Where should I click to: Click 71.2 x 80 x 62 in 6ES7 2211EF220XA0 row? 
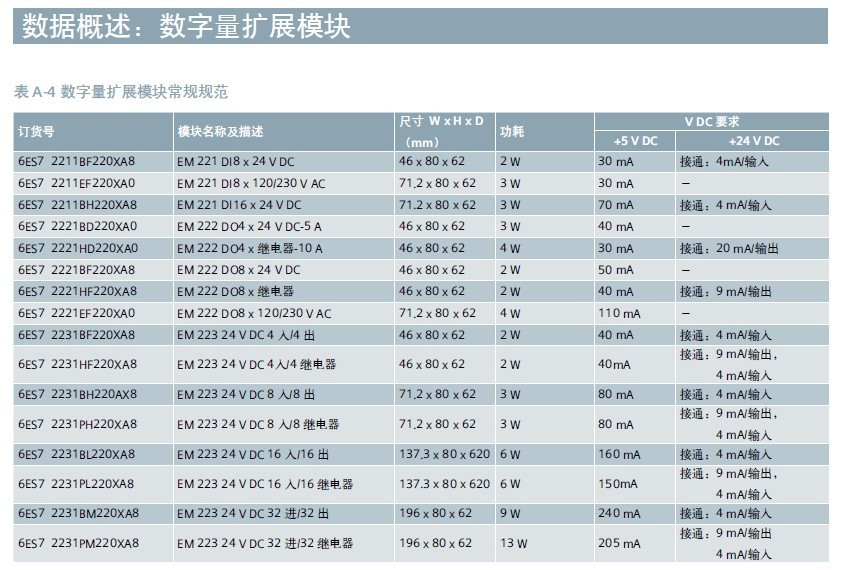tap(437, 183)
